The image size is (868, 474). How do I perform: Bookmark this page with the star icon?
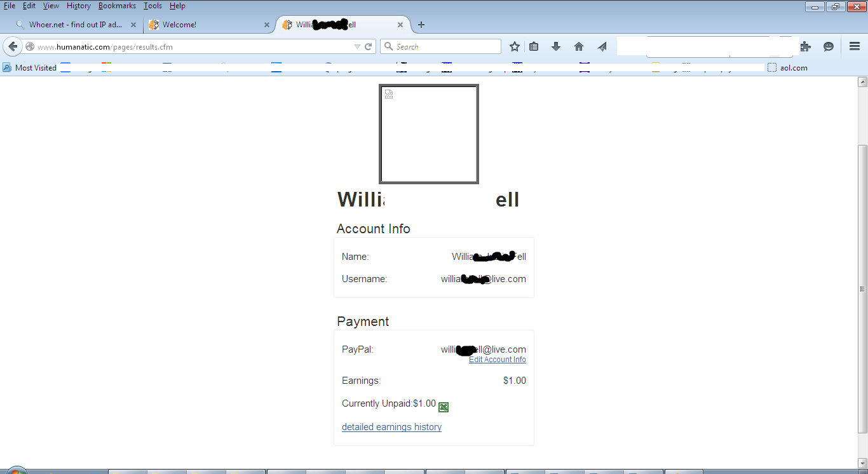pyautogui.click(x=515, y=46)
